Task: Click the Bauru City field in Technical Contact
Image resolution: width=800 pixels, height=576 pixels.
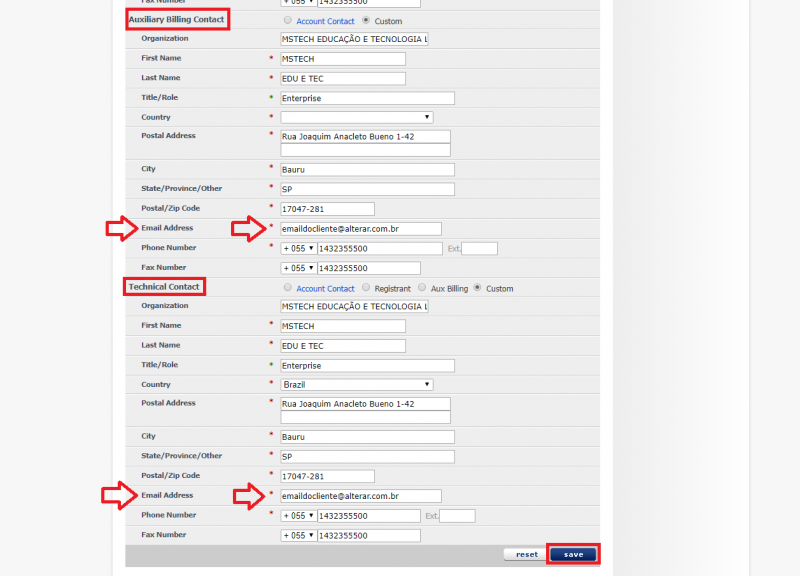Action: (x=367, y=437)
